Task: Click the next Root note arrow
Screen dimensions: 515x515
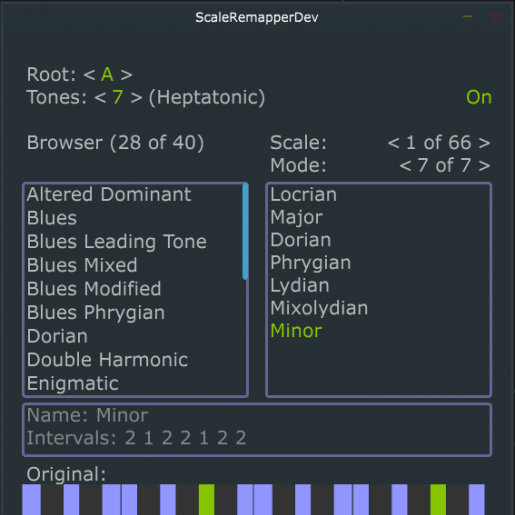Action: pyautogui.click(x=126, y=75)
